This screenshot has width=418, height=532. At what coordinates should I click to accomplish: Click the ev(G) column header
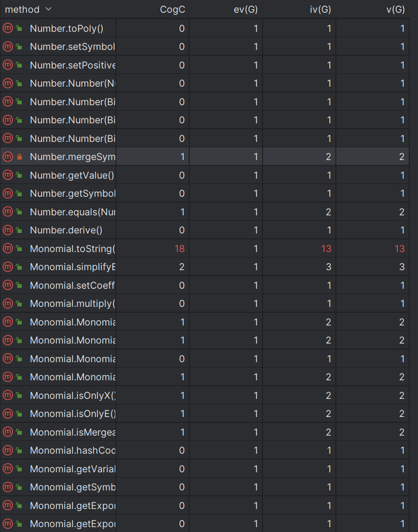[246, 9]
